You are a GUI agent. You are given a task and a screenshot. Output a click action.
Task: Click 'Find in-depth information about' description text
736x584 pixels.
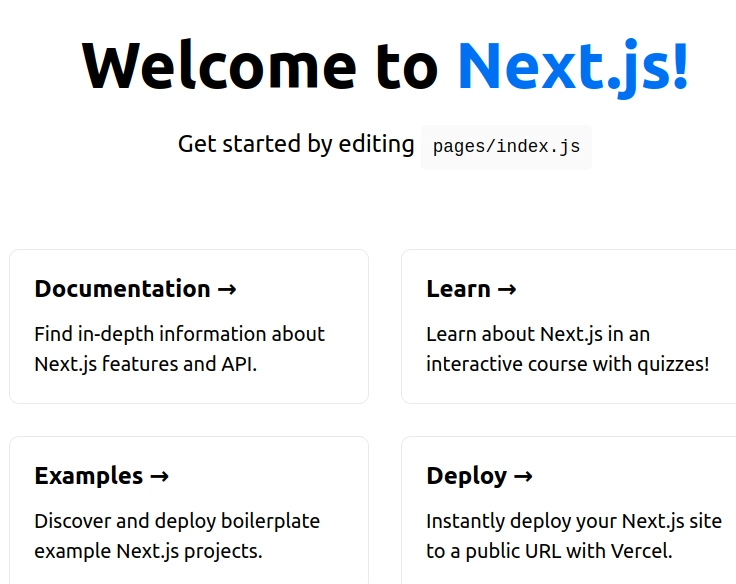(179, 334)
